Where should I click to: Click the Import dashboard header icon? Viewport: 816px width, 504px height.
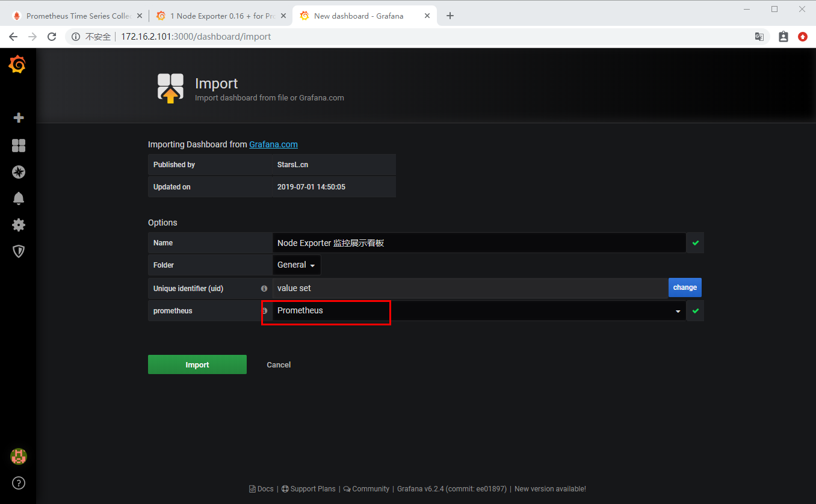[x=170, y=88]
